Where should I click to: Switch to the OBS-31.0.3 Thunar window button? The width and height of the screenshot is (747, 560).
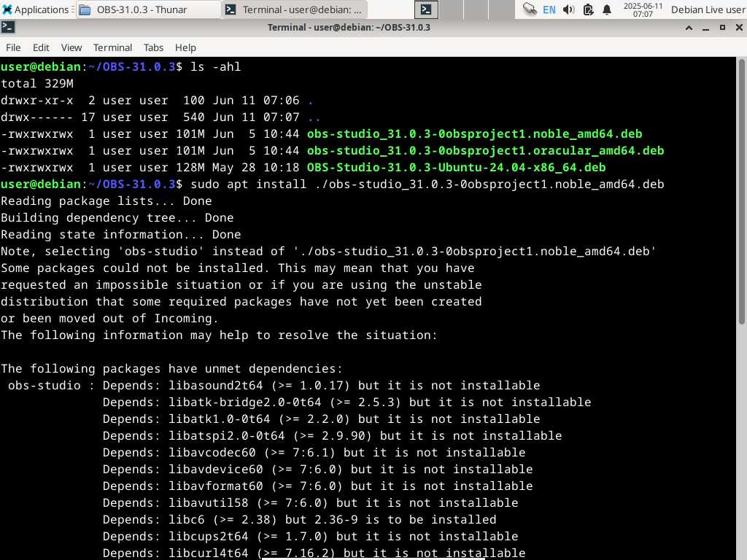pyautogui.click(x=147, y=9)
